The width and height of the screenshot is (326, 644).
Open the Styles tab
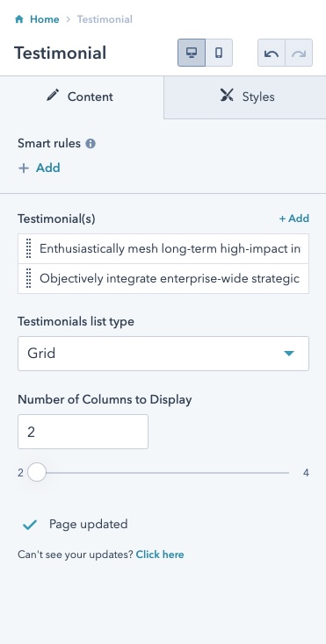tap(245, 97)
